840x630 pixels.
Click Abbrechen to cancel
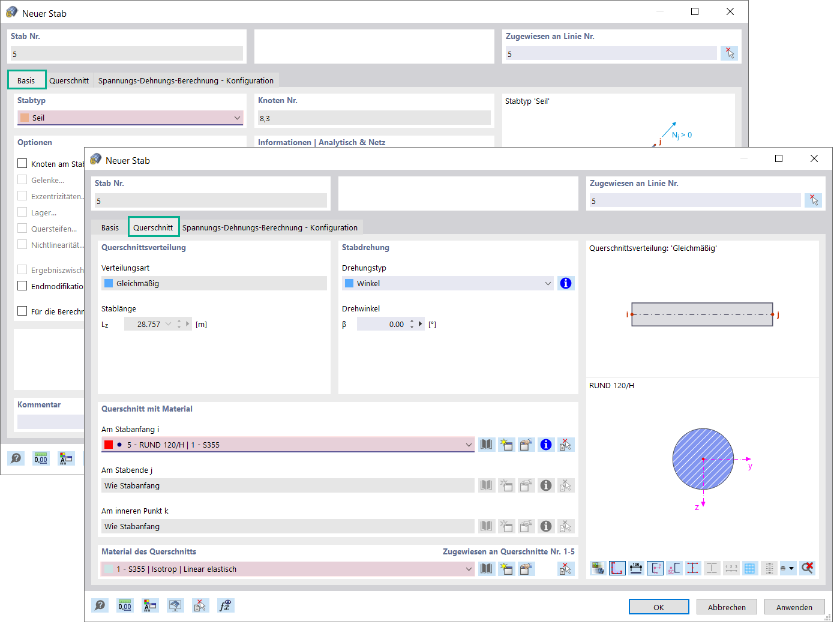tap(727, 607)
